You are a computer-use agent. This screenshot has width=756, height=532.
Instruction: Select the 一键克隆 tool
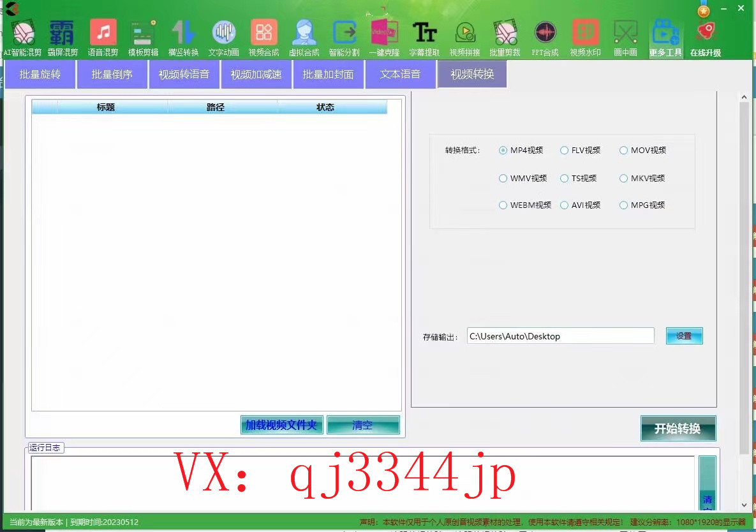tap(384, 38)
